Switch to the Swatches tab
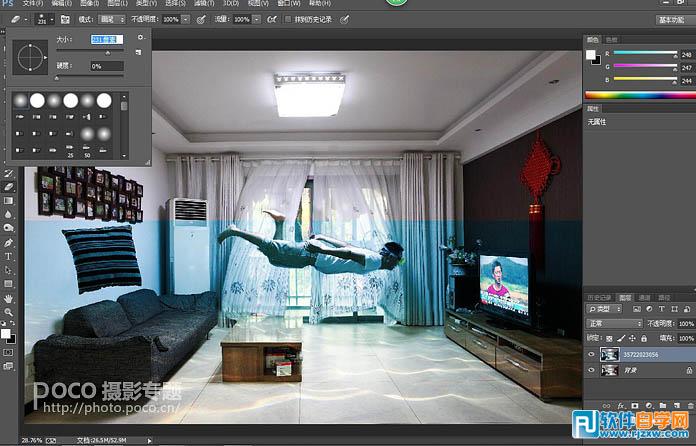The width and height of the screenshot is (696, 446). coord(612,40)
